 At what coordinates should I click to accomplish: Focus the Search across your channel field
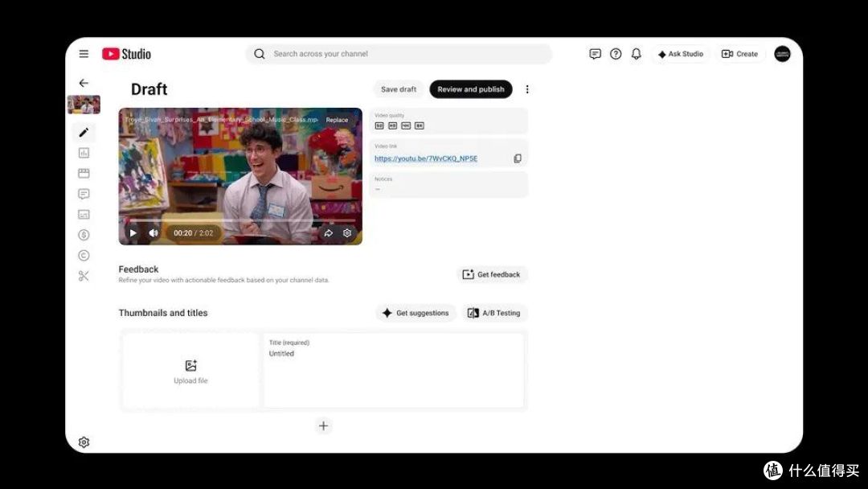tap(399, 54)
